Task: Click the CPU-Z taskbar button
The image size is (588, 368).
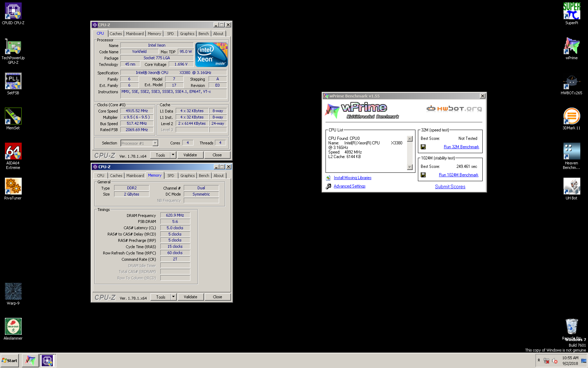Action: 47,360
